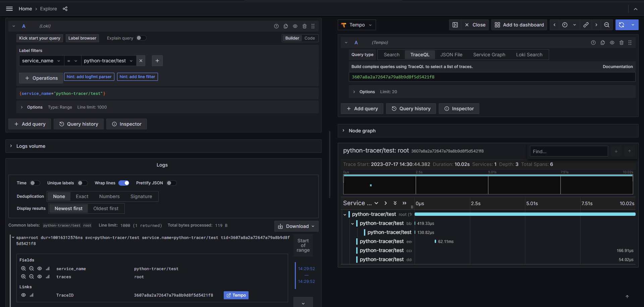Viewport: 644px width, 307px height.
Task: Delete the Loki query A
Action: pyautogui.click(x=305, y=26)
